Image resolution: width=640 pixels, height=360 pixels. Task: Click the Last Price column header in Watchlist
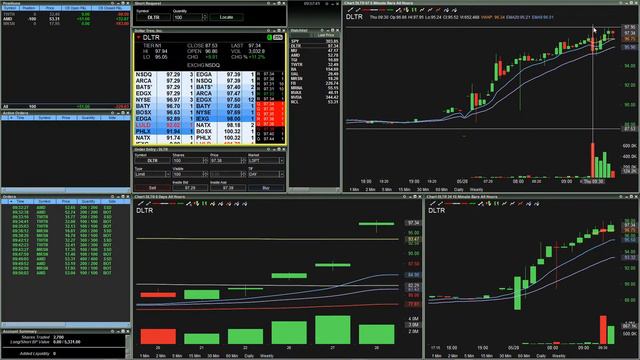pyautogui.click(x=326, y=35)
